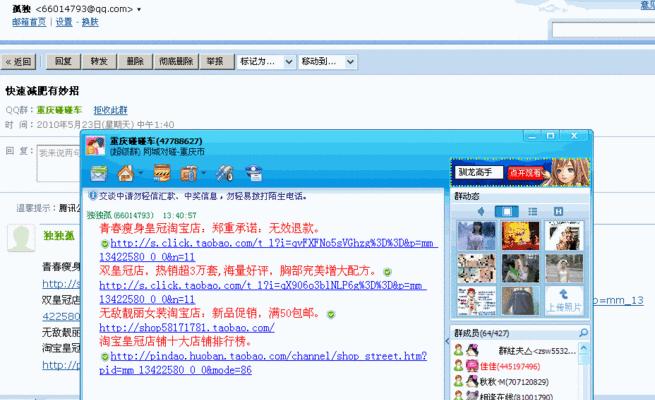Click the speaker icon in 群动态 panel
The width and height of the screenshot is (655, 400).
[x=481, y=211]
